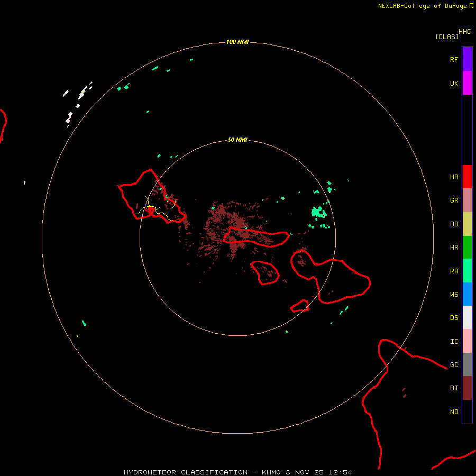Click the HA red legend swatch
The width and height of the screenshot is (476, 476).
point(467,177)
